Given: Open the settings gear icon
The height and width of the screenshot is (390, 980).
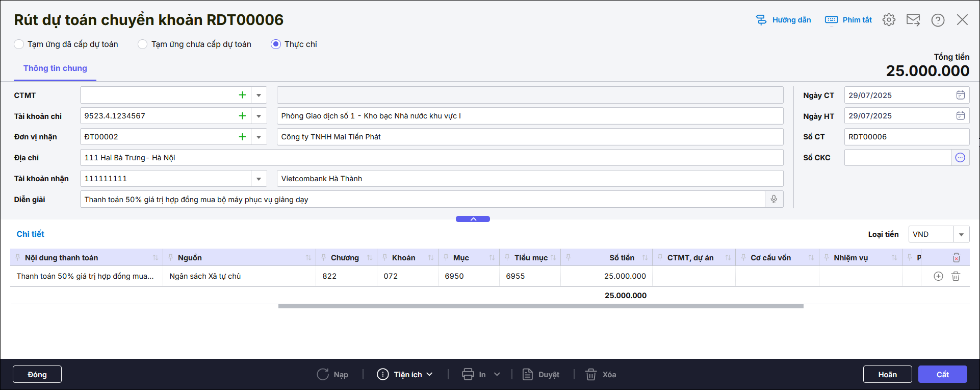Looking at the screenshot, I should click(x=889, y=20).
